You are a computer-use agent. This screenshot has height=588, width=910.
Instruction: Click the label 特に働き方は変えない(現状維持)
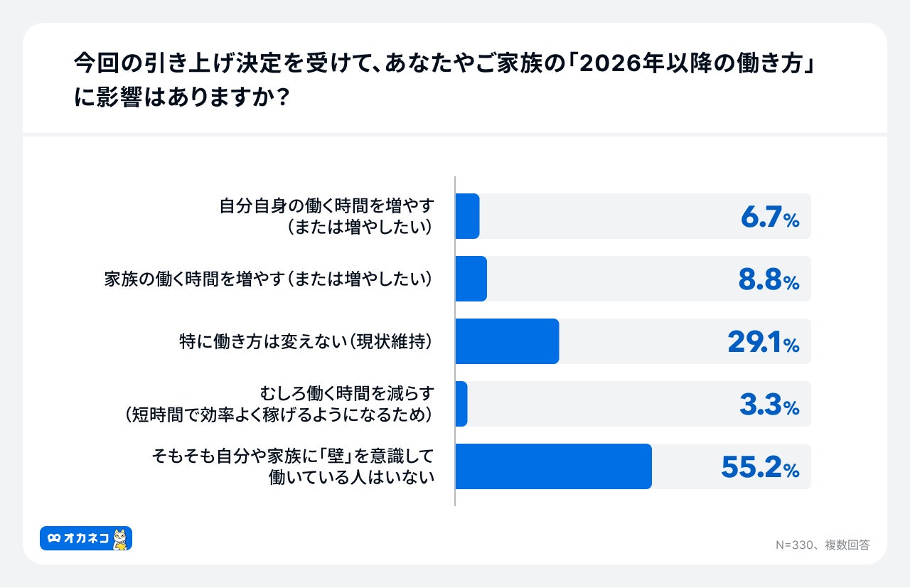coord(306,341)
